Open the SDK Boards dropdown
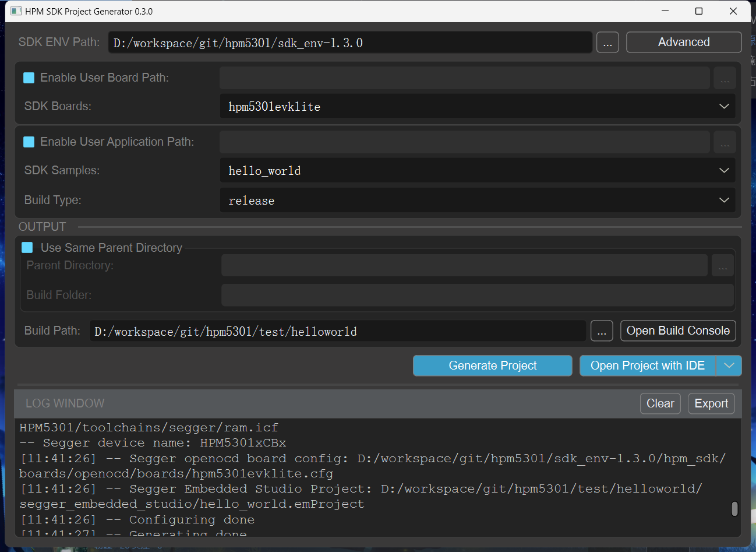Screen dimensions: 756x552 pos(478,107)
